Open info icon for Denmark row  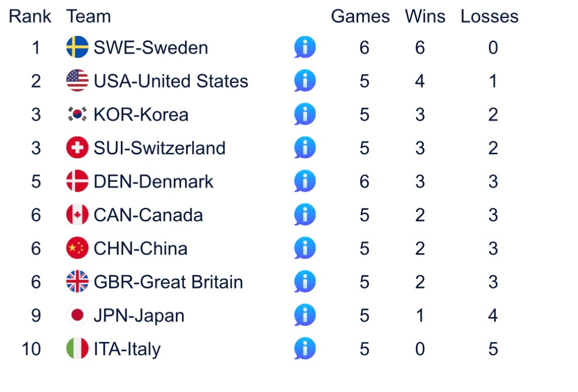pos(305,182)
